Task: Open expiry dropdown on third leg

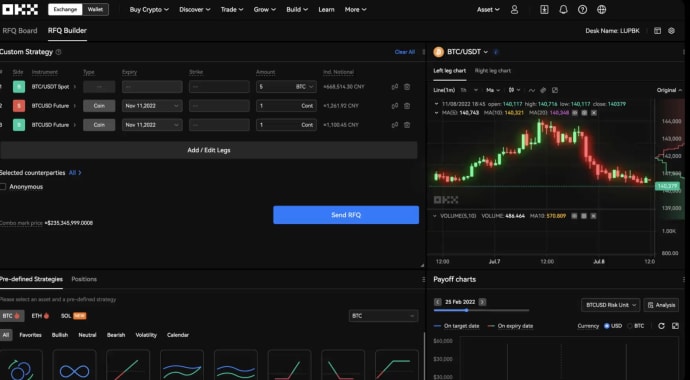Action: coord(152,125)
